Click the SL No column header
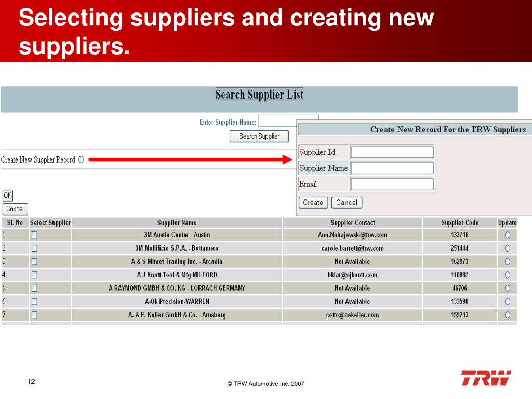 coord(15,223)
